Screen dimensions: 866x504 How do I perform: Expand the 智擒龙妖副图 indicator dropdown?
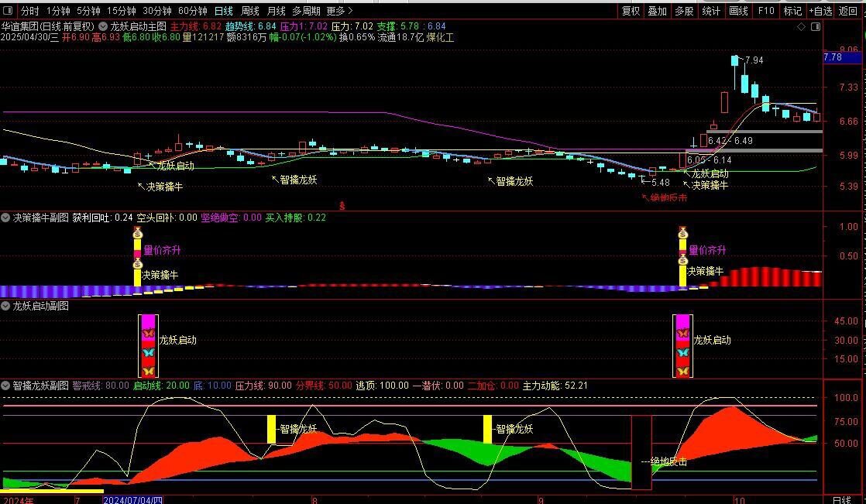pyautogui.click(x=5, y=386)
